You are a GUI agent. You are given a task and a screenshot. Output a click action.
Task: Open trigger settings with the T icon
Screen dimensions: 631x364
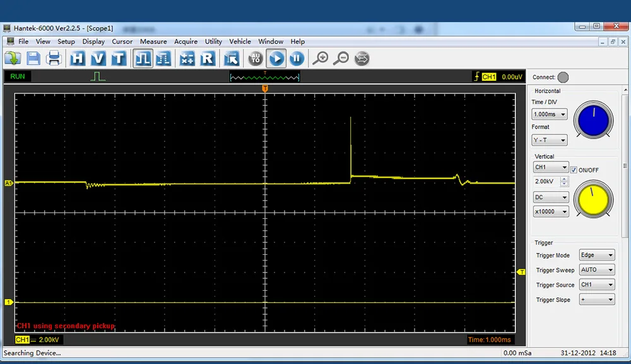(x=119, y=59)
